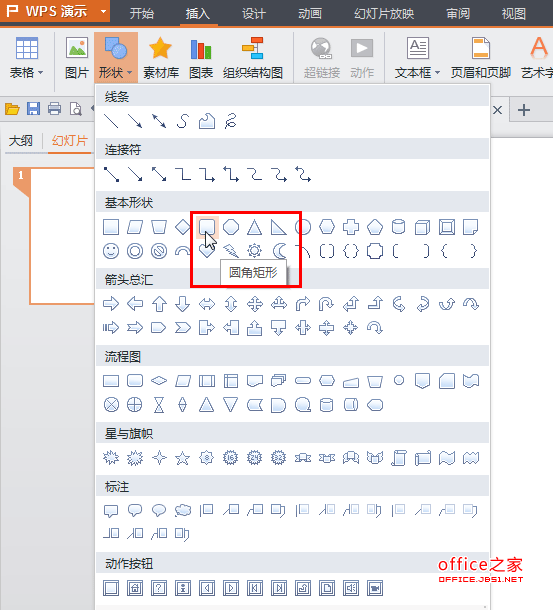Viewport: 553px width, 610px height.
Task: Insert a 图片 picture
Action: tap(77, 58)
